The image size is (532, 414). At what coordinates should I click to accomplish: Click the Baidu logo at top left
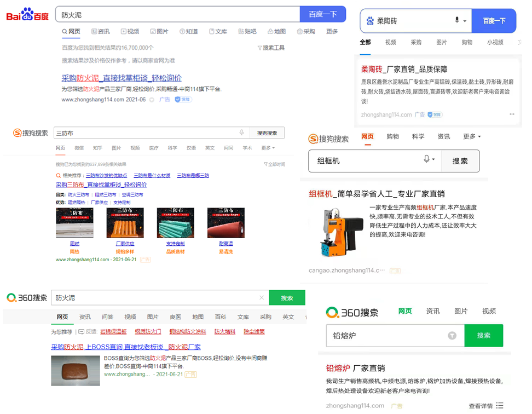pyautogui.click(x=27, y=15)
